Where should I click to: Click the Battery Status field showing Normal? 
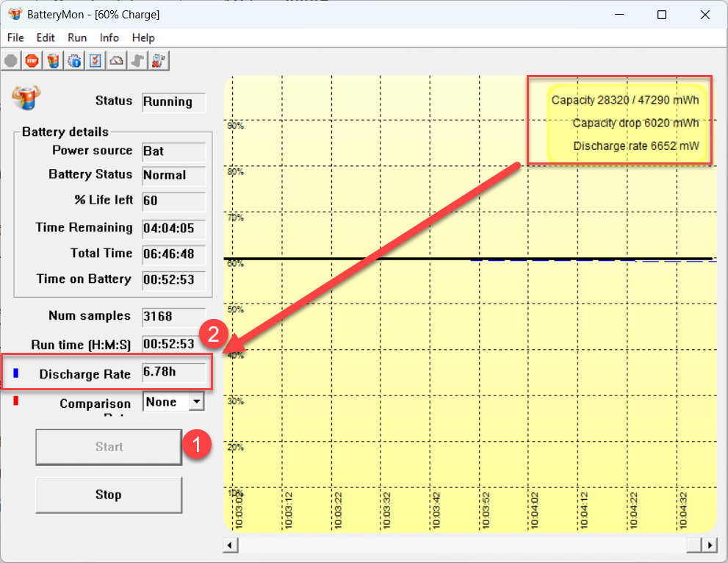click(173, 176)
